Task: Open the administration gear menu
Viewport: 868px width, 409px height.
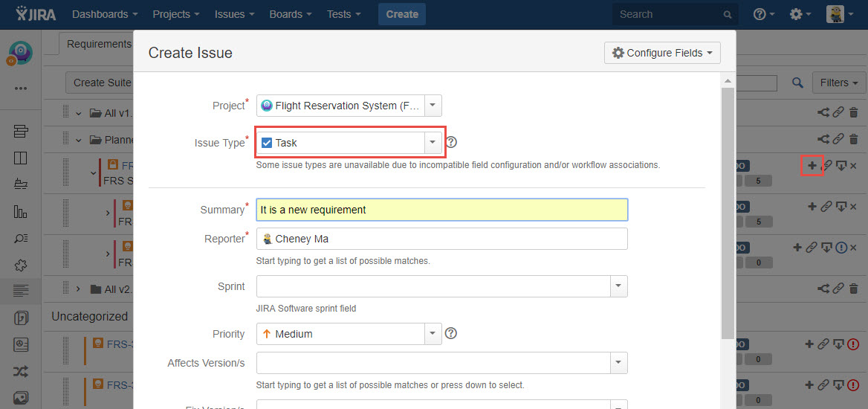Action: tap(800, 14)
